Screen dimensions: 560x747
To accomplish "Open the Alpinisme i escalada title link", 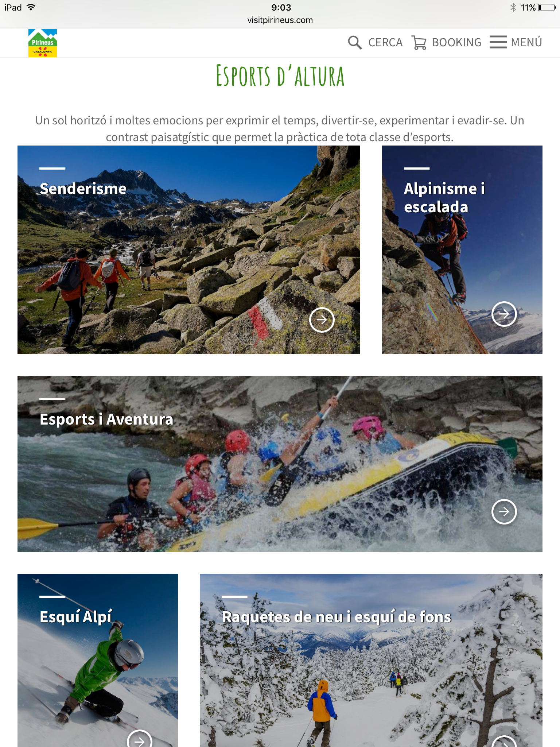I will pyautogui.click(x=444, y=198).
